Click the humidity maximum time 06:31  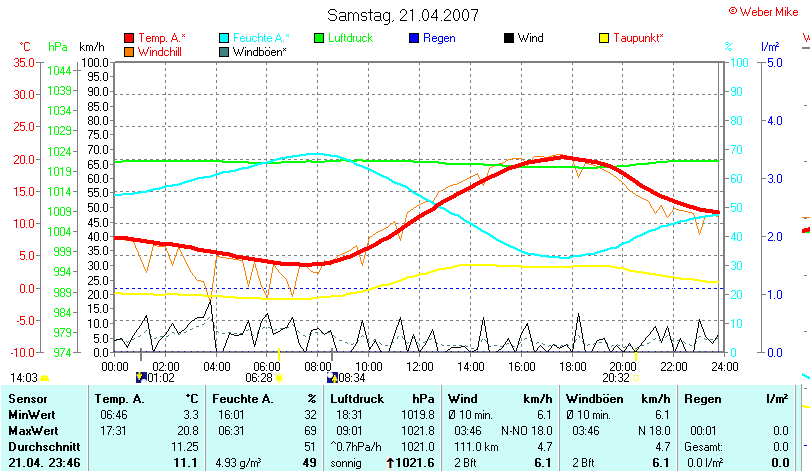click(231, 431)
